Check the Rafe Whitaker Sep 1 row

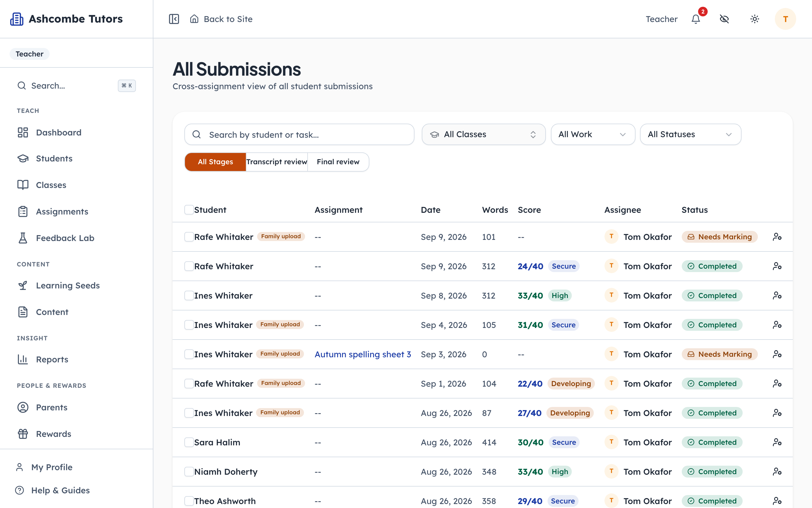[189, 384]
